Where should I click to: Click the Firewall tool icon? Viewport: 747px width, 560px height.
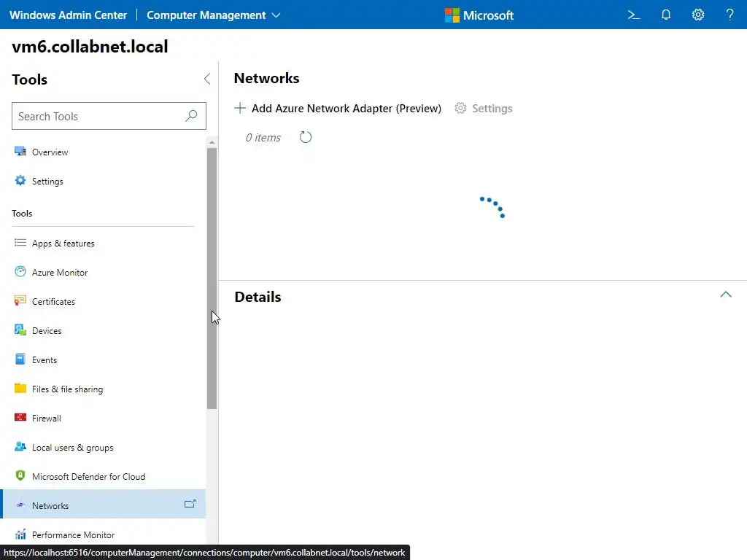pos(20,418)
